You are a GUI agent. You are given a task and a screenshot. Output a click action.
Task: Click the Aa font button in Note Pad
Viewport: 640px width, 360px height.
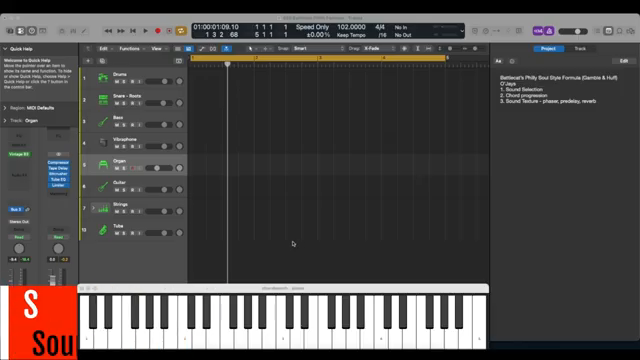(x=498, y=61)
